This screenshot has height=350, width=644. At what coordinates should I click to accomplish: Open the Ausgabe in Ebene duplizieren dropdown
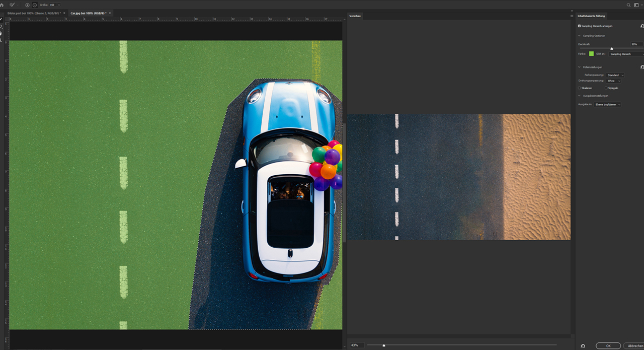coord(607,104)
